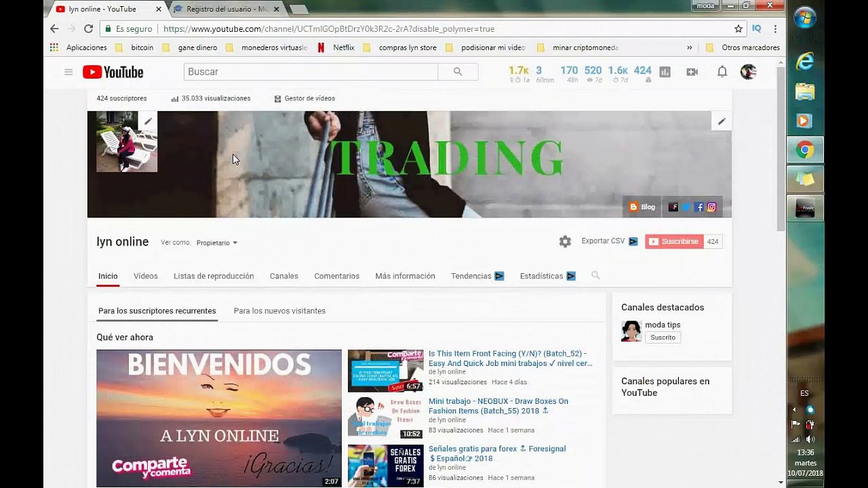Click the Exportar CSV button

[x=610, y=241]
